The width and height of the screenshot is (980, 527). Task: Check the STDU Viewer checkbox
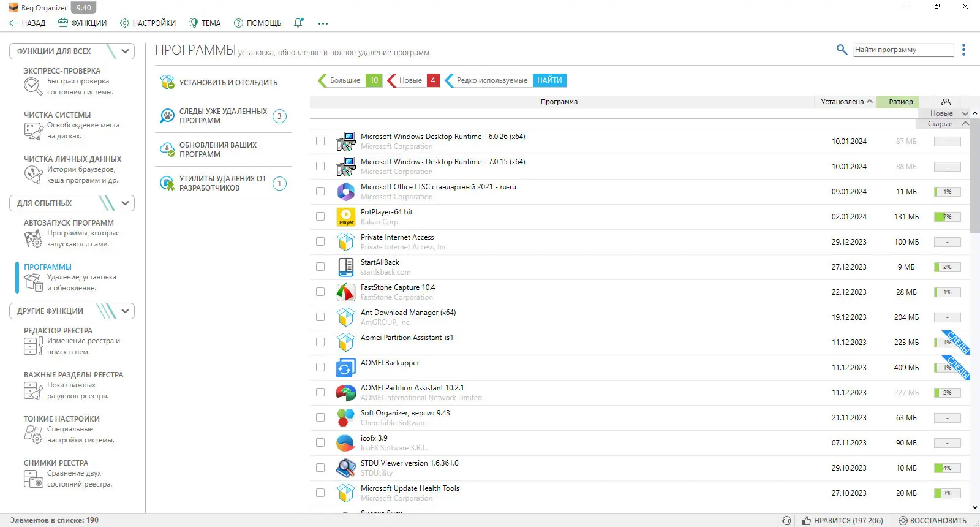320,468
